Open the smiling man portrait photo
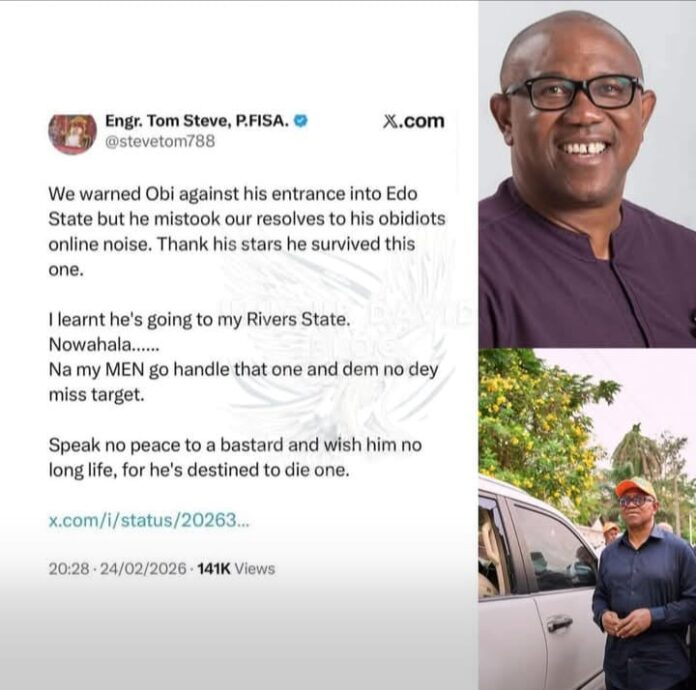The height and width of the screenshot is (690, 696). 587,174
